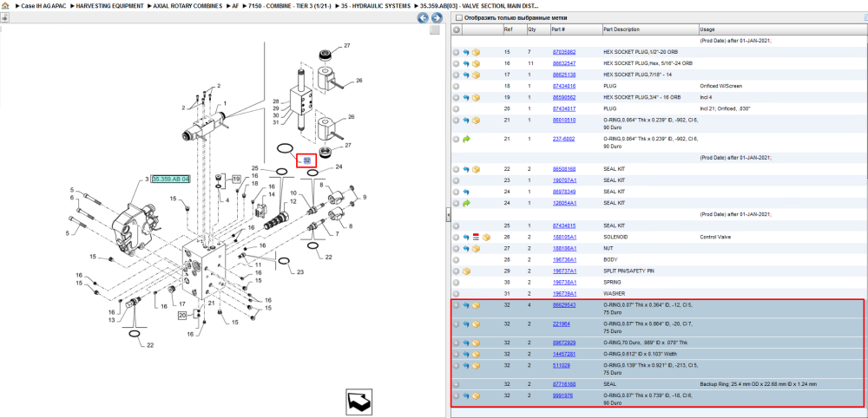Add ref 15 hex socket plug row
This screenshot has width=868, height=418.
(457, 52)
